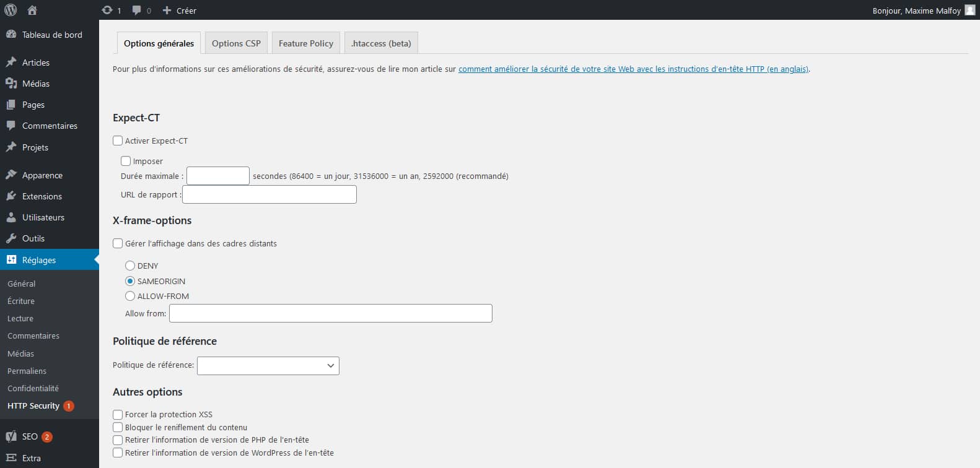Select the DENY radio option
This screenshot has height=468, width=980.
pos(130,266)
